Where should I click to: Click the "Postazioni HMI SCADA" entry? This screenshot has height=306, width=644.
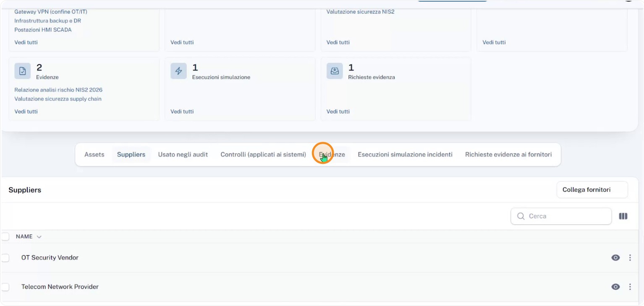point(43,30)
